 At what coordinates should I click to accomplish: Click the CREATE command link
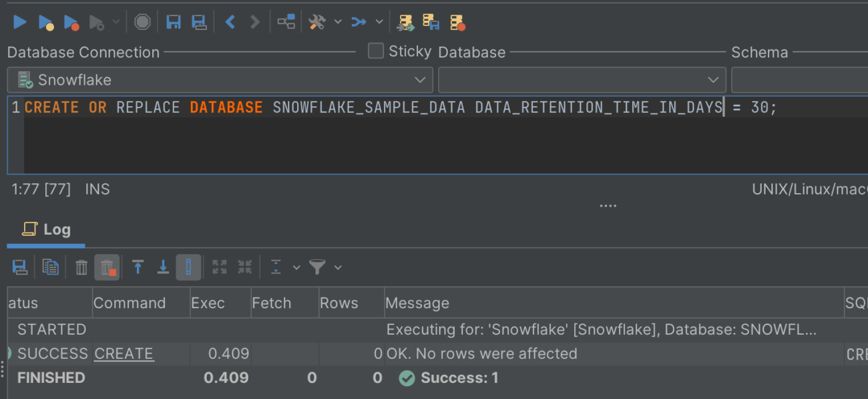click(x=124, y=354)
